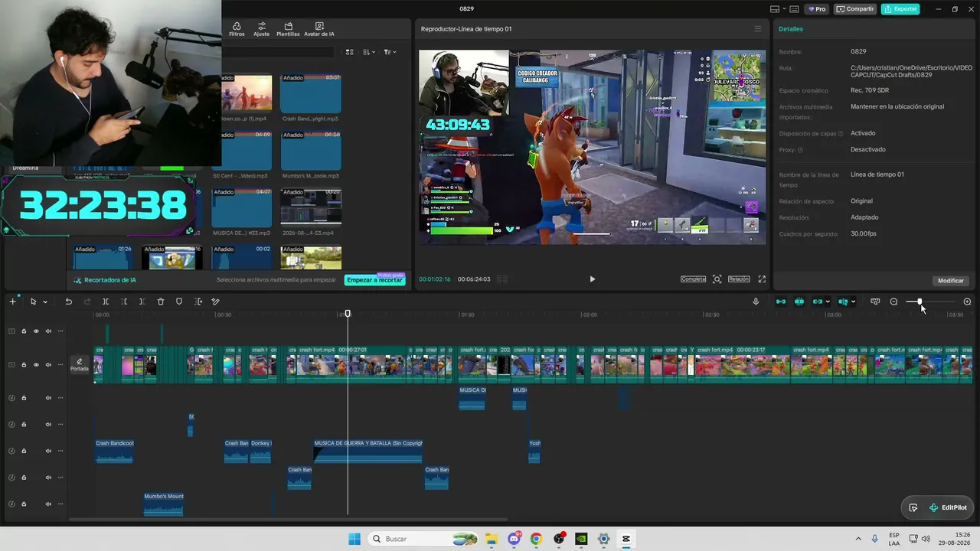Hide the top overlay track with eye icon
The width and height of the screenshot is (980, 551).
pos(36,331)
